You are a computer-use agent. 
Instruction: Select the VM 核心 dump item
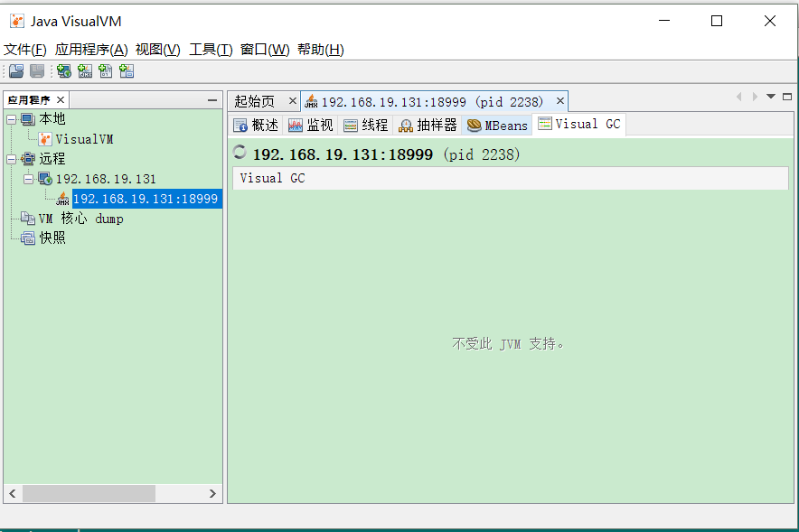(81, 219)
